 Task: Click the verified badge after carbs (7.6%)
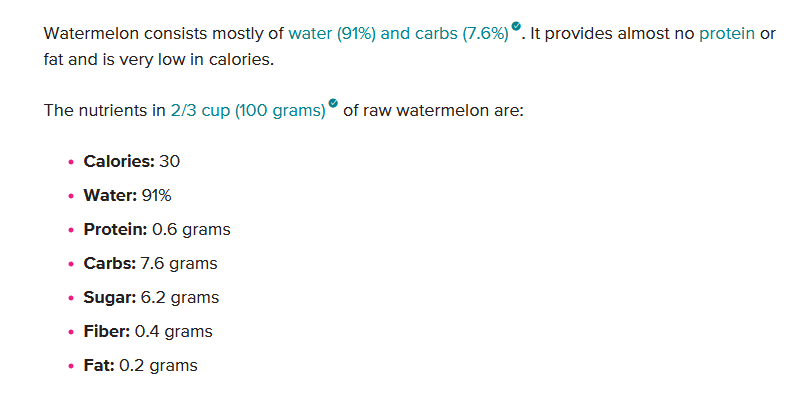click(515, 27)
